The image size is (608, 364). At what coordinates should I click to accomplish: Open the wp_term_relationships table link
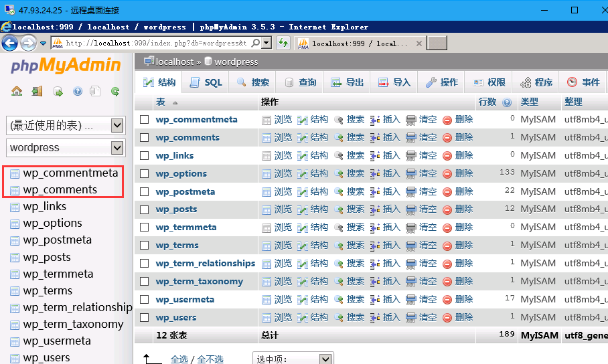coord(206,264)
